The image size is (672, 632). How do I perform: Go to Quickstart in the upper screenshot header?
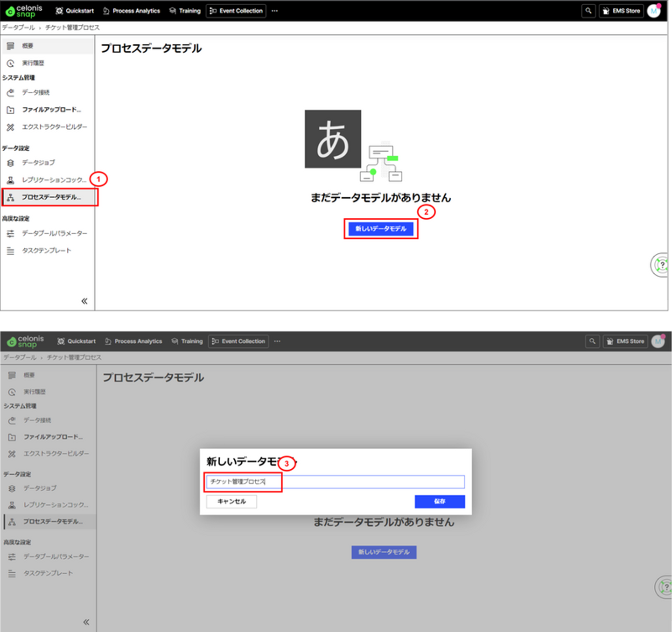[x=75, y=11]
